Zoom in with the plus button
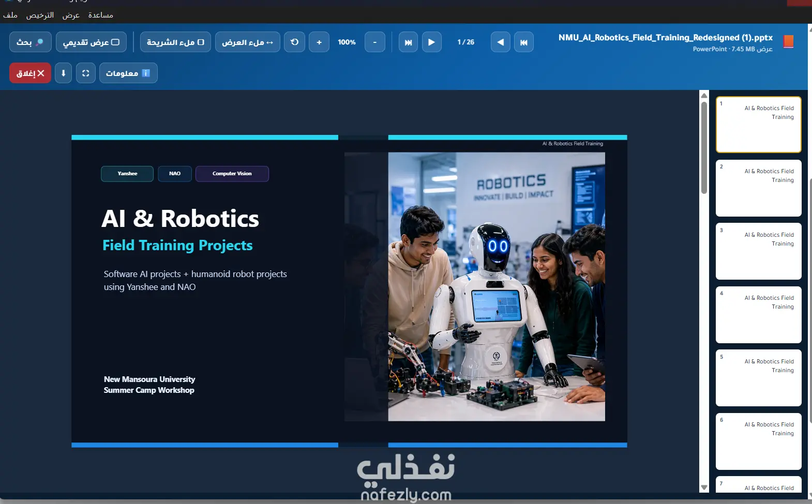The width and height of the screenshot is (812, 504). [319, 42]
